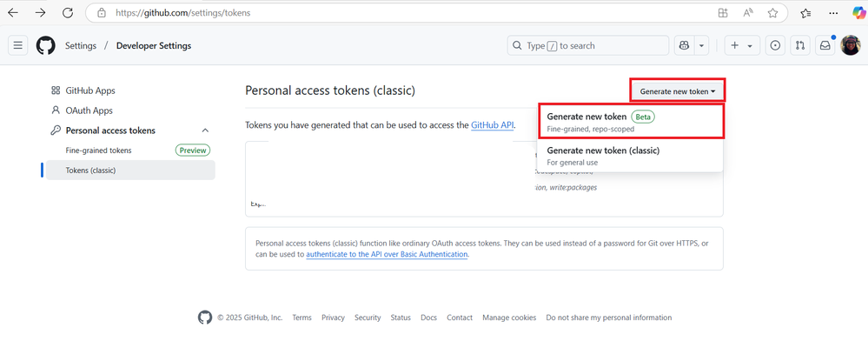868x348 pixels.
Task: Open Privacy footer link
Action: click(333, 318)
